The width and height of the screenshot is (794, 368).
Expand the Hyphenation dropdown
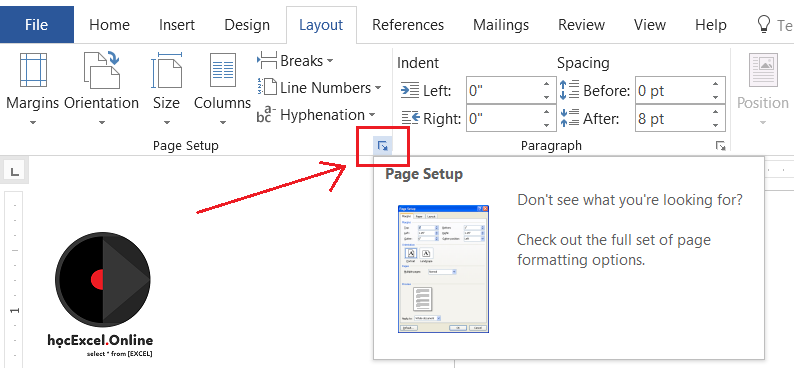pyautogui.click(x=316, y=115)
